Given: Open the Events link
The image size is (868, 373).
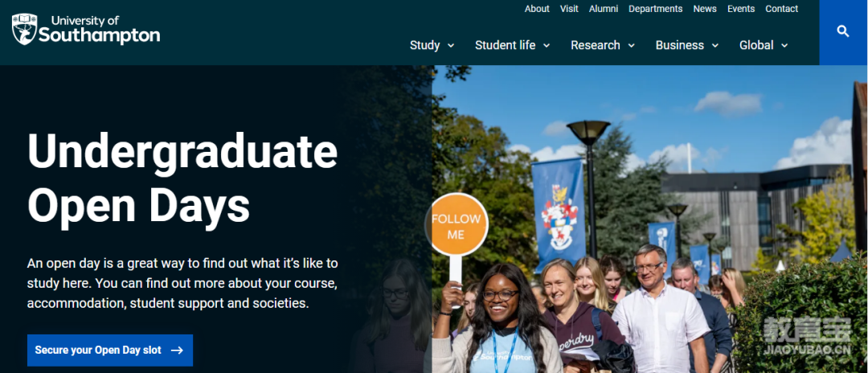Looking at the screenshot, I should pyautogui.click(x=741, y=9).
